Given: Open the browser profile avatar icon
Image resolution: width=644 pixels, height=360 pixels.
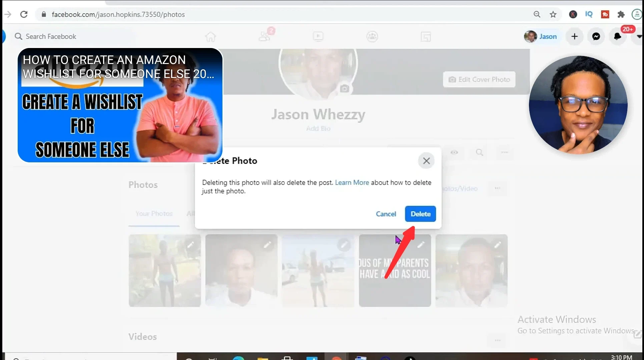Looking at the screenshot, I should click(637, 14).
